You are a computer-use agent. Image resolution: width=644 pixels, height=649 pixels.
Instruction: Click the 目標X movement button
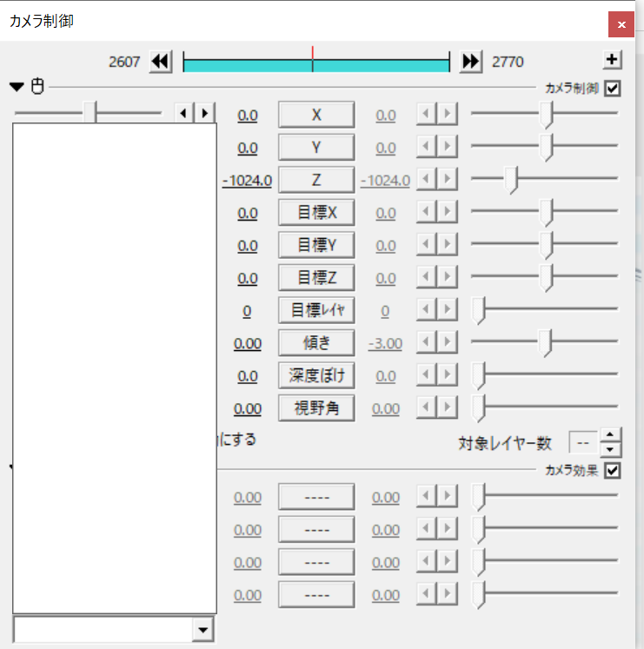[316, 213]
